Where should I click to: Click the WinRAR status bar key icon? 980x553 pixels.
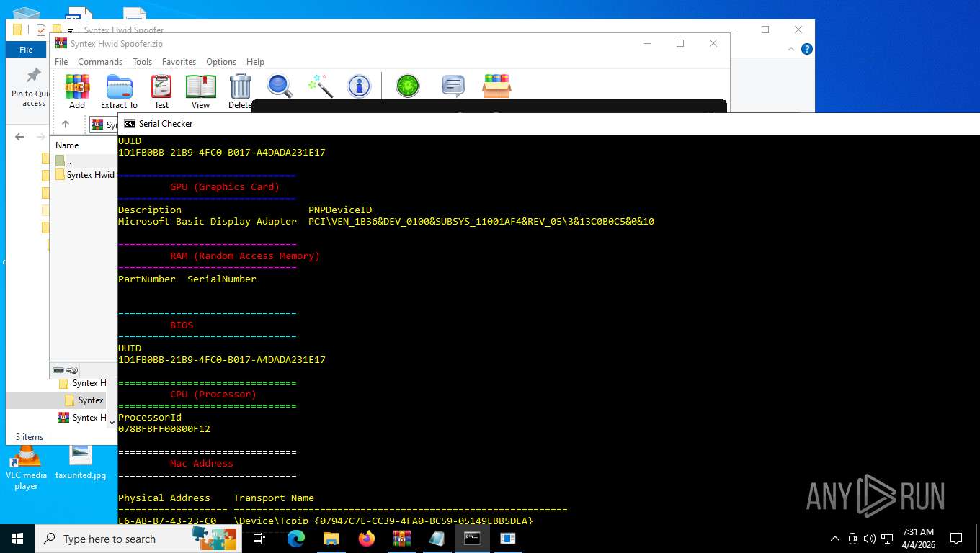click(x=72, y=370)
